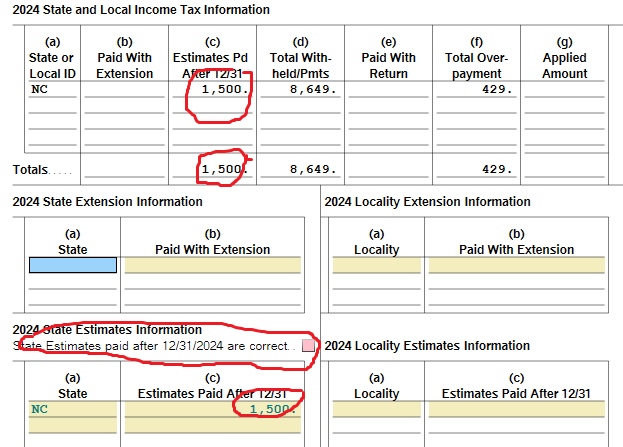Image resolution: width=623 pixels, height=447 pixels.
Task: Select first Locality field under Locality Estimates Information
Action: click(x=376, y=409)
